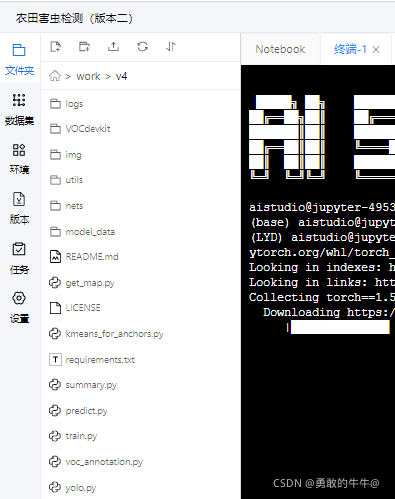Click the new file icon

tap(55, 47)
